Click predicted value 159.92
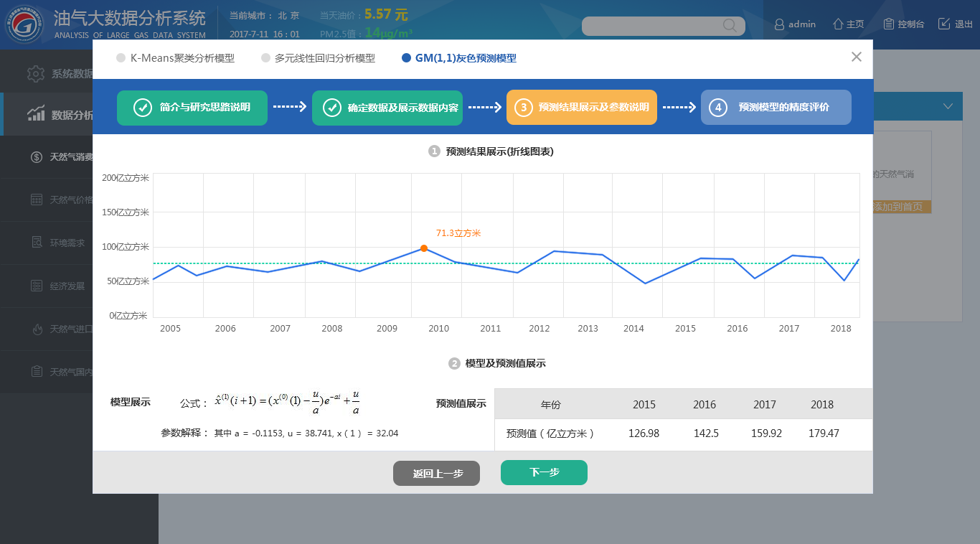Image resolution: width=980 pixels, height=544 pixels. tap(766, 433)
